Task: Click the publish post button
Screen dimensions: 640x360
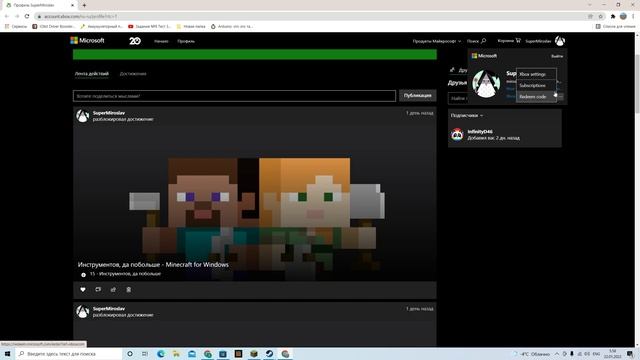Action: point(418,96)
